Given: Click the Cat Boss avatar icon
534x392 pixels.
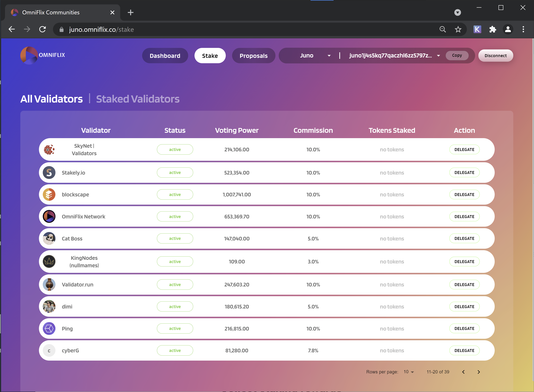Looking at the screenshot, I should [49, 239].
